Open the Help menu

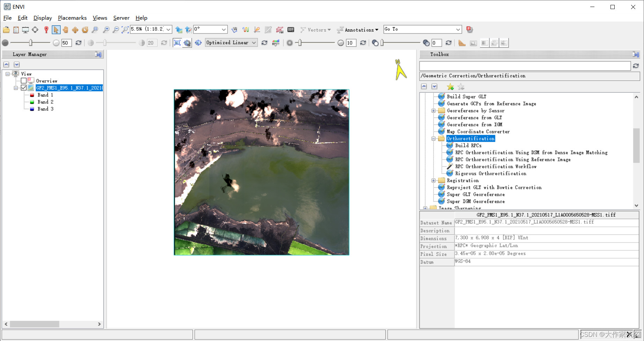tap(141, 18)
